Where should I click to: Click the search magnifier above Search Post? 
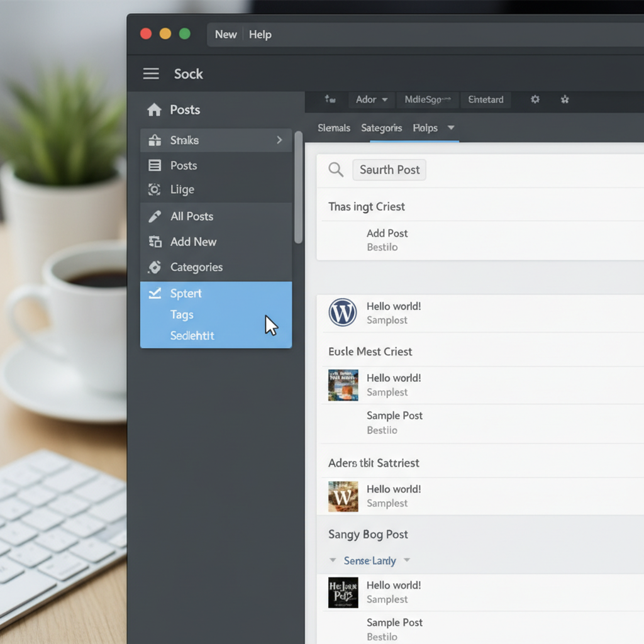[335, 169]
